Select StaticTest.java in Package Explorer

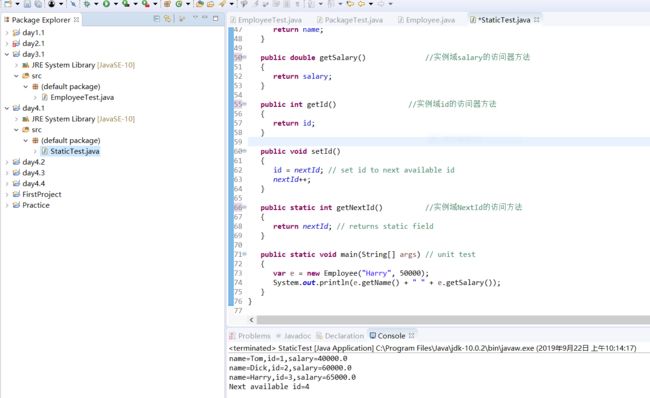pyautogui.click(x=75, y=151)
